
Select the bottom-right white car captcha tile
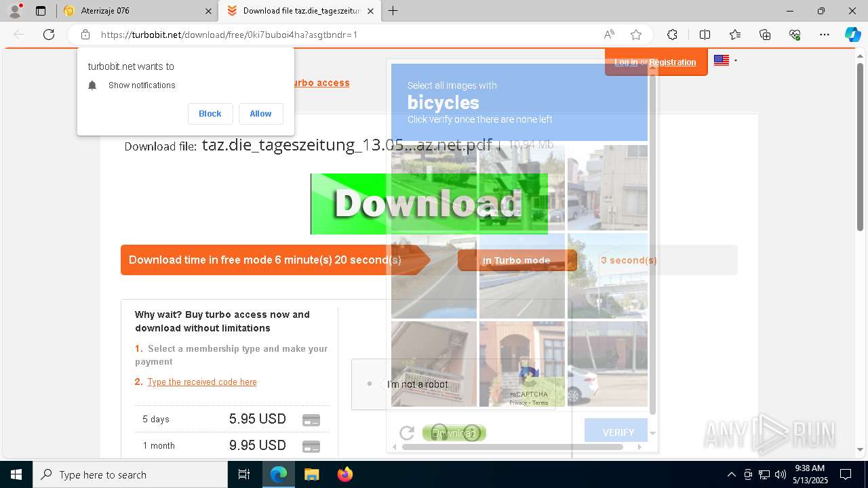pos(608,364)
